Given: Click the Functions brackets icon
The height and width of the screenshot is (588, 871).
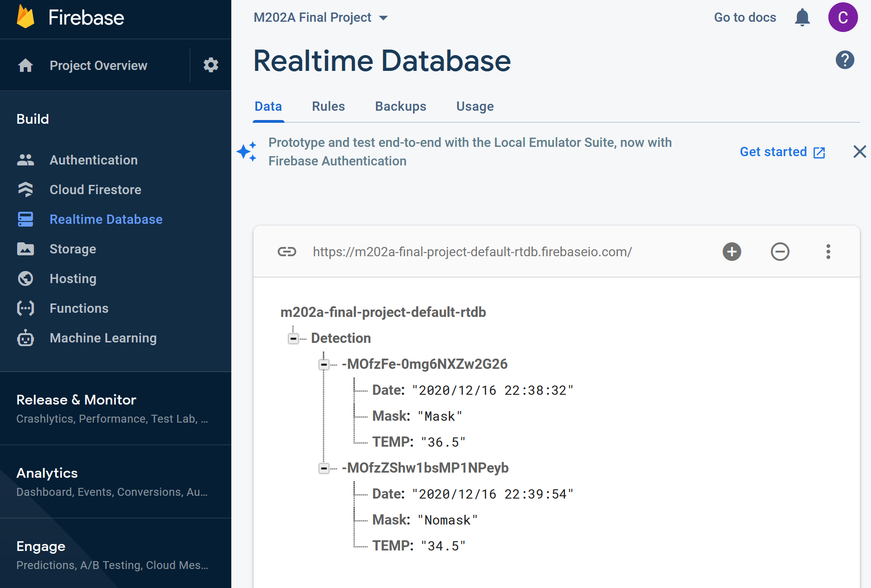Looking at the screenshot, I should 25,308.
